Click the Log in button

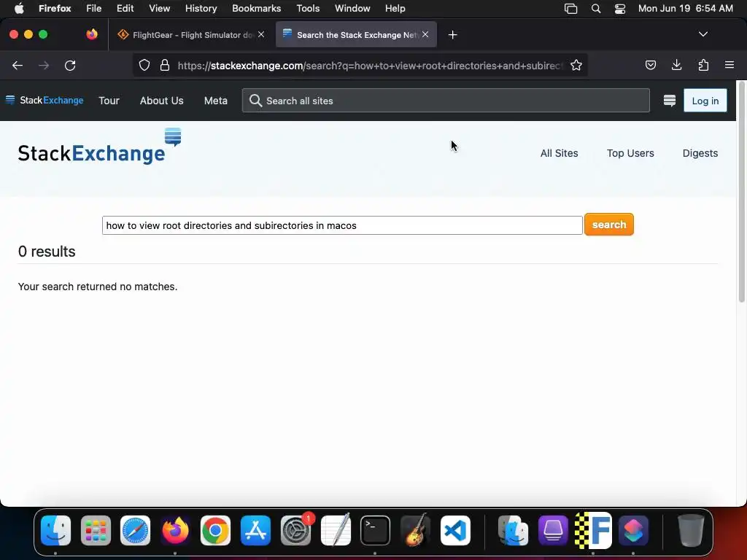(705, 101)
